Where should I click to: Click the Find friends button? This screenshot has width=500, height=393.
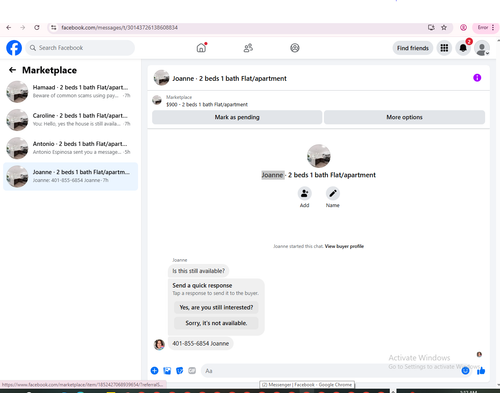pos(413,48)
